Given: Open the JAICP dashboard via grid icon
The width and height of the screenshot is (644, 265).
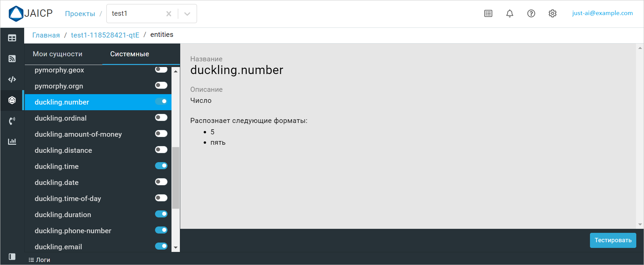Looking at the screenshot, I should coord(12,38).
